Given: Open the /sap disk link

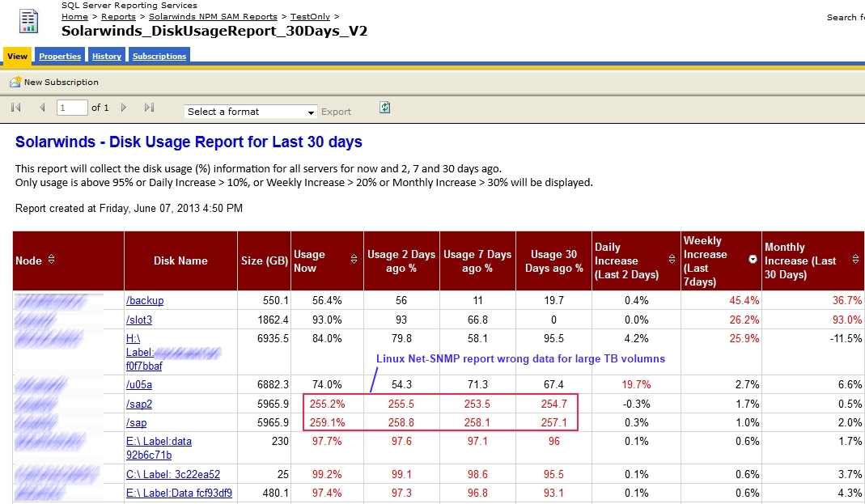Looking at the screenshot, I should pyautogui.click(x=136, y=423).
